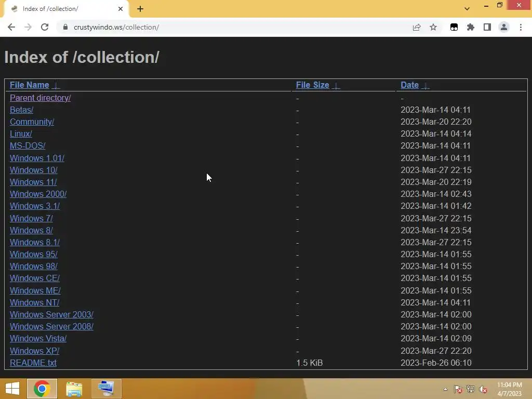
Task: Open the Parent directory link
Action: click(x=41, y=98)
